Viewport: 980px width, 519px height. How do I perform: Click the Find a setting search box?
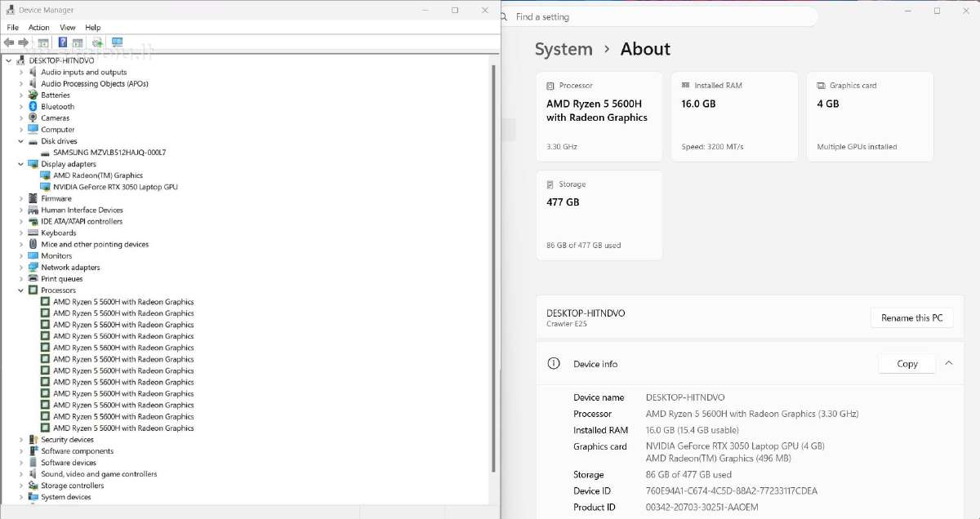[x=660, y=16]
